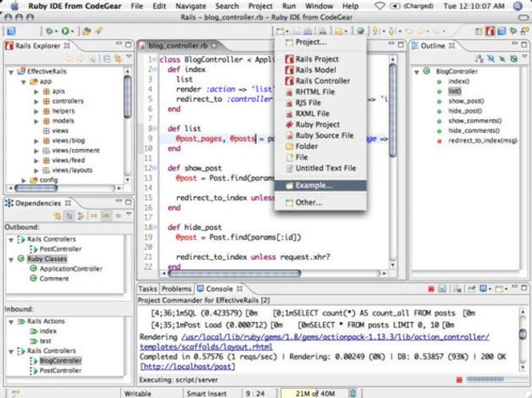
Task: Click first icon in Dependencies toolbar
Action: 57,215
